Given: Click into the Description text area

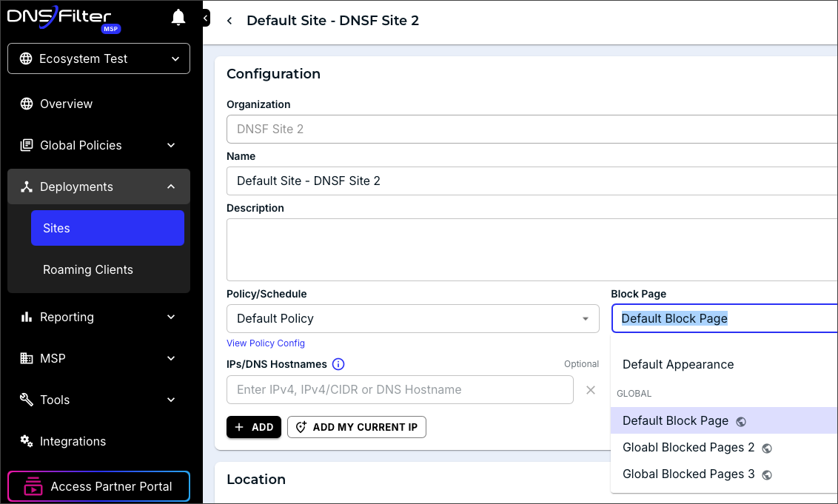Looking at the screenshot, I should 532,249.
